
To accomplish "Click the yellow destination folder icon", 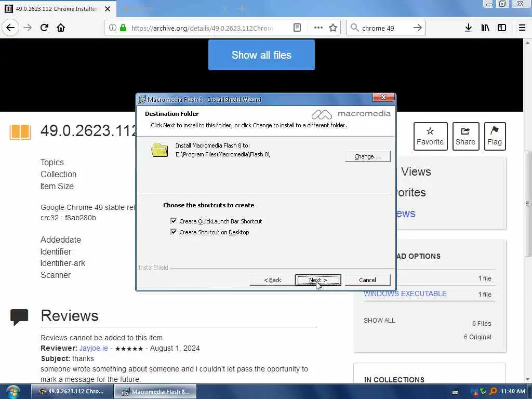I will tap(159, 150).
